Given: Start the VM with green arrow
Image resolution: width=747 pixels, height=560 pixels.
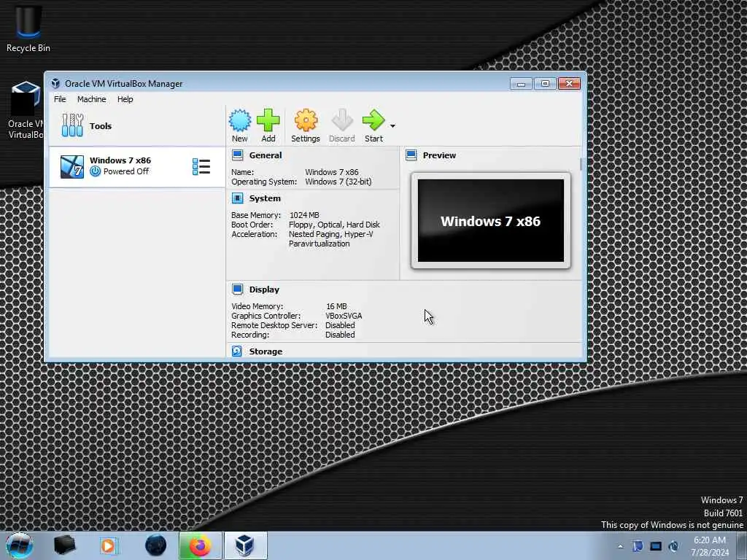Looking at the screenshot, I should point(373,120).
